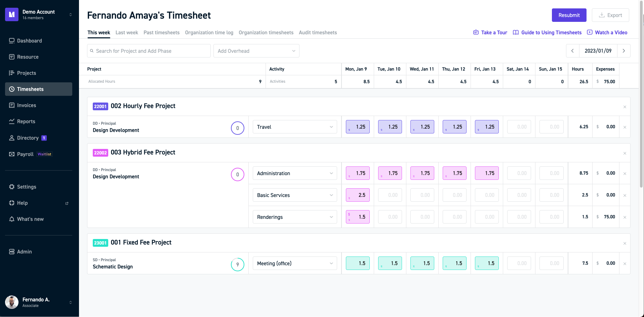
Task: Switch to the Last week tab
Action: coord(127,33)
